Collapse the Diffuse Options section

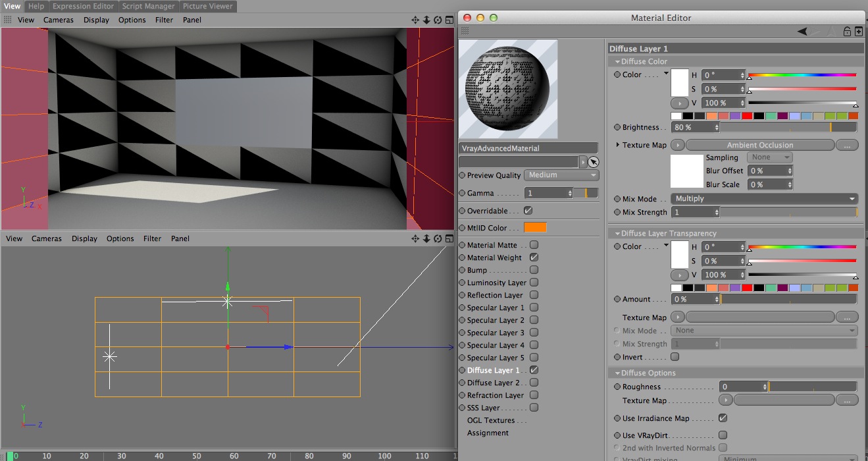tap(617, 373)
